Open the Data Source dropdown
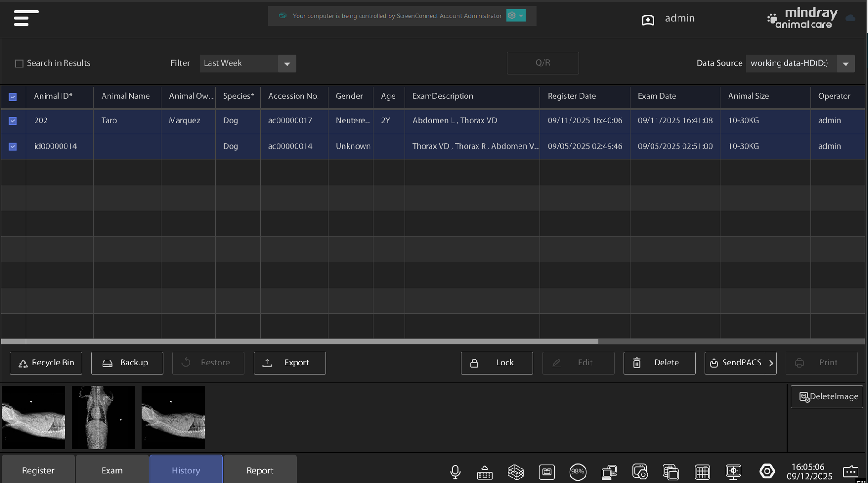868x483 pixels. click(x=800, y=63)
